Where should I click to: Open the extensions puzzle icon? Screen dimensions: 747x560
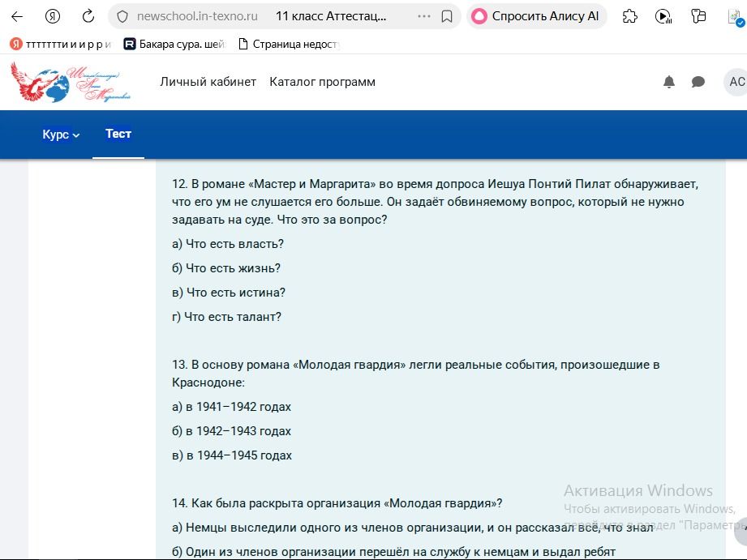pos(630,17)
